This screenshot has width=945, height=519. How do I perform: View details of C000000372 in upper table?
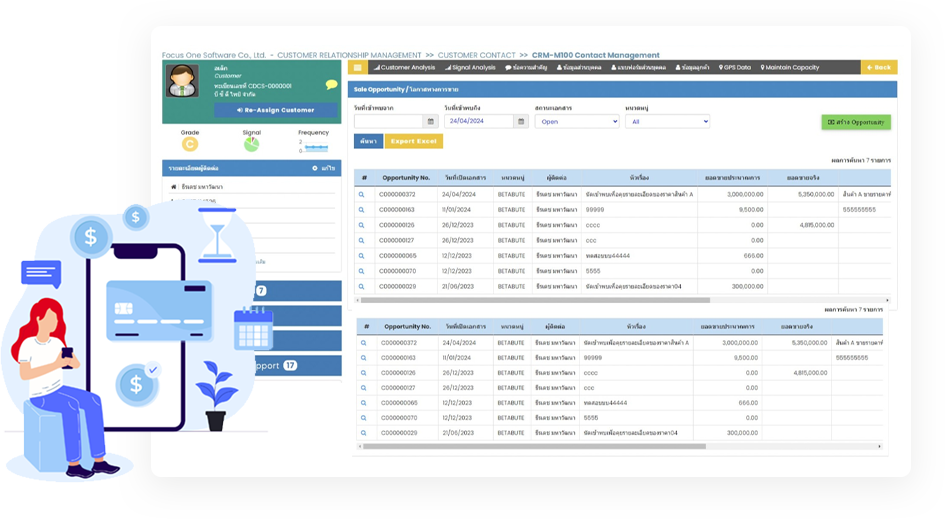pos(362,195)
